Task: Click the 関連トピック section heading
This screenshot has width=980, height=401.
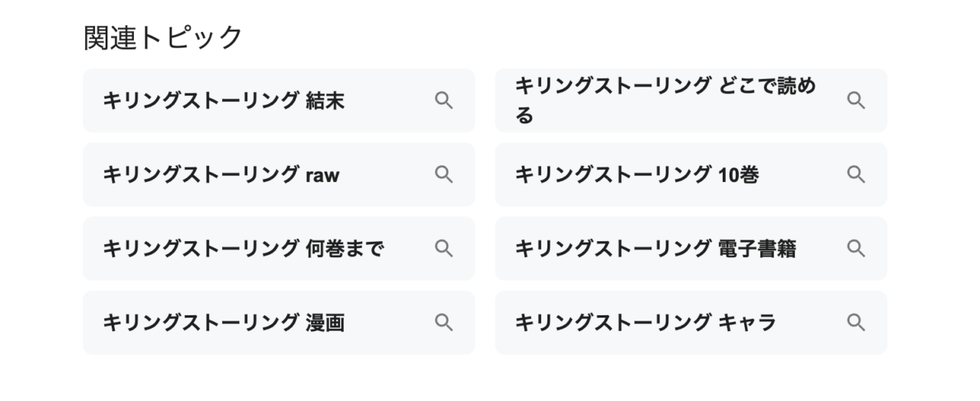Action: [162, 37]
